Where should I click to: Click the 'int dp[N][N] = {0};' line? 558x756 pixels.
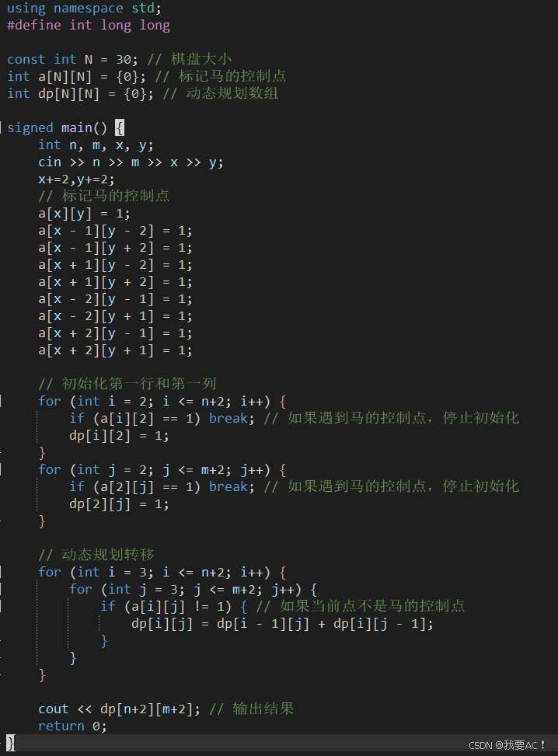coord(80,93)
